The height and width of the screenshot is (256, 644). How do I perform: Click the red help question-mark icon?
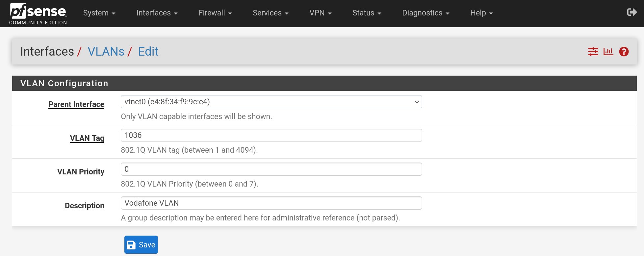[x=624, y=52]
